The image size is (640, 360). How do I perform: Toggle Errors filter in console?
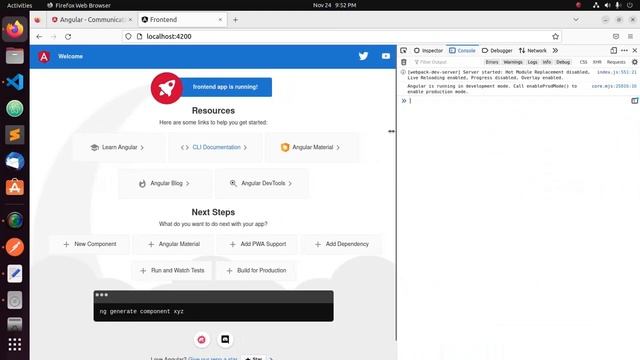click(492, 62)
